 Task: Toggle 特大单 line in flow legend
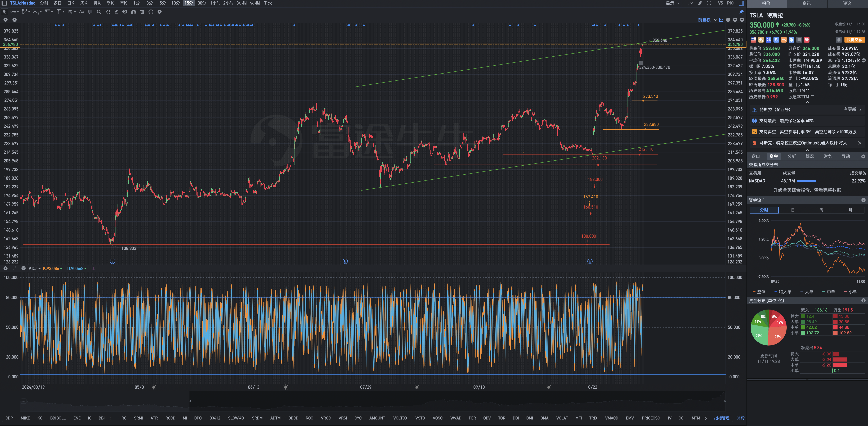pos(783,292)
